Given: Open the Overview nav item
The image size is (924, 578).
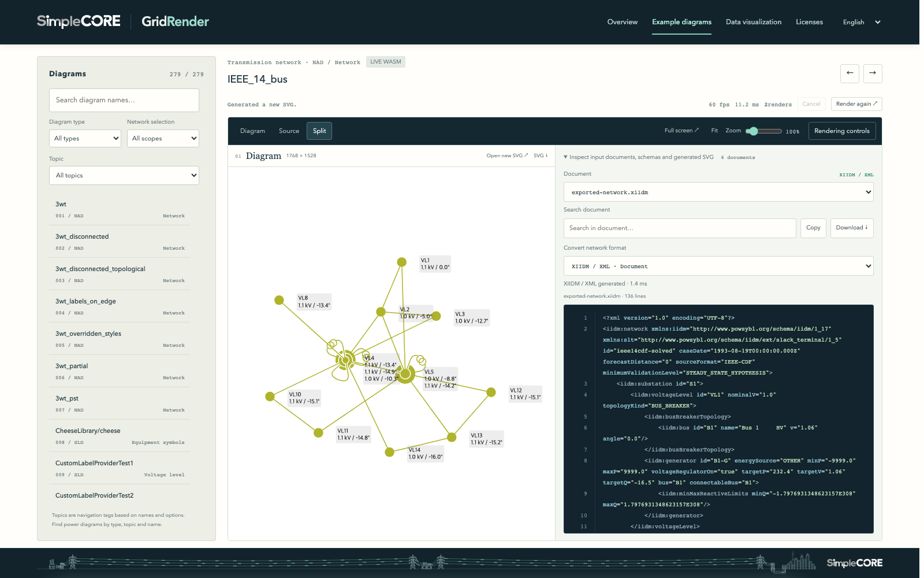Looking at the screenshot, I should [x=622, y=22].
